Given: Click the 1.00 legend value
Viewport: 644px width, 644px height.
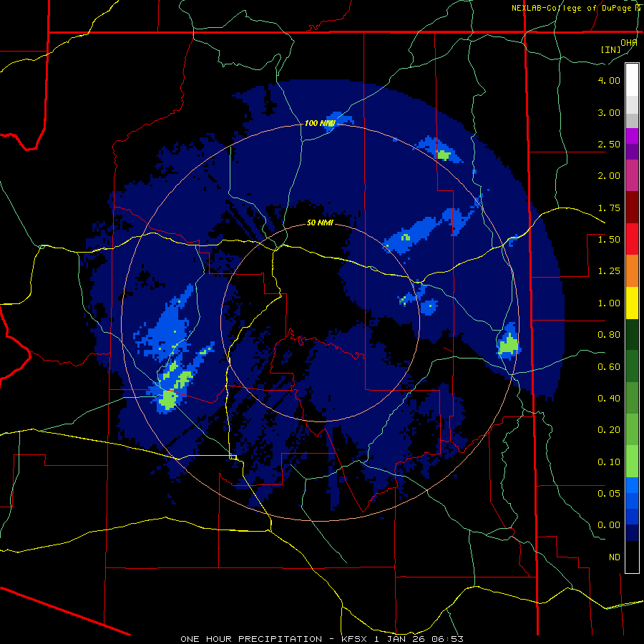Looking at the screenshot, I should [x=609, y=303].
